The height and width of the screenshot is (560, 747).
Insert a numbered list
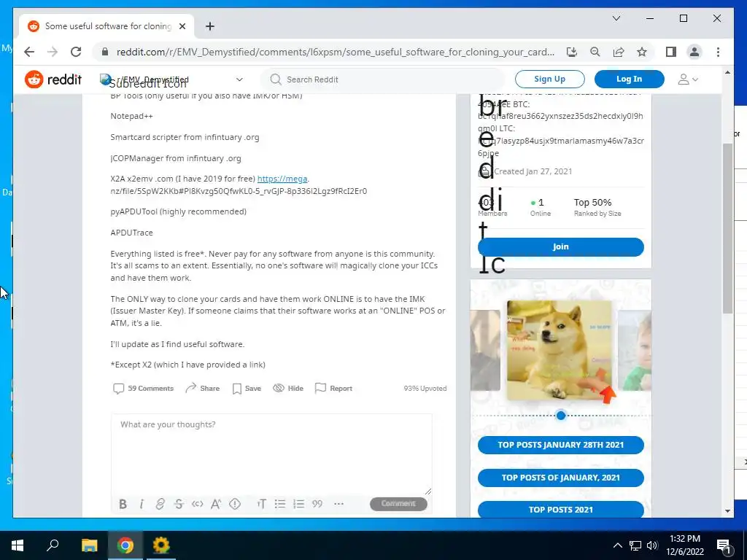pyautogui.click(x=298, y=504)
